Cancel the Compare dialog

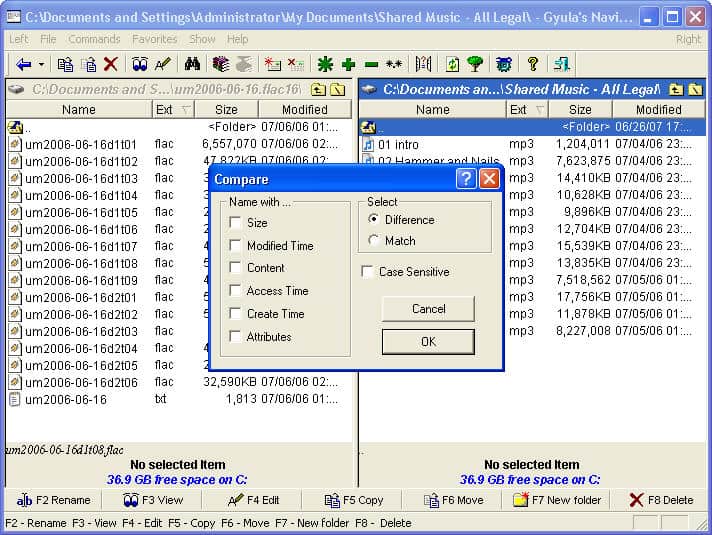coord(428,309)
